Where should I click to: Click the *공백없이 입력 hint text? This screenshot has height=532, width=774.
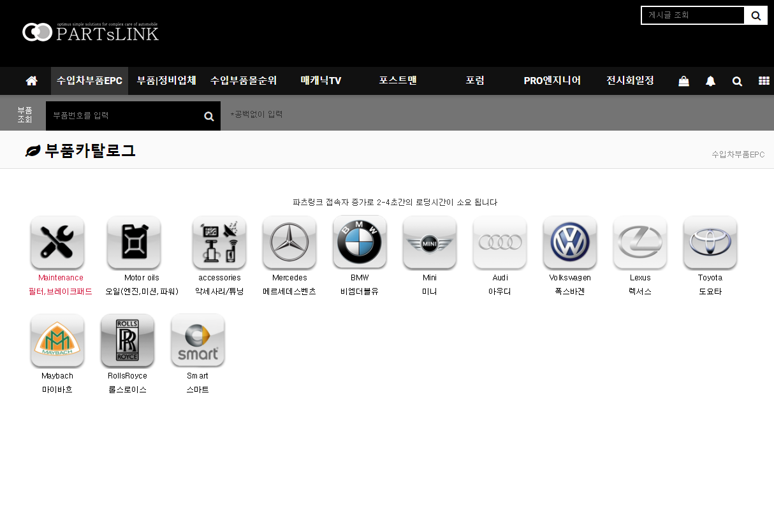pyautogui.click(x=256, y=115)
